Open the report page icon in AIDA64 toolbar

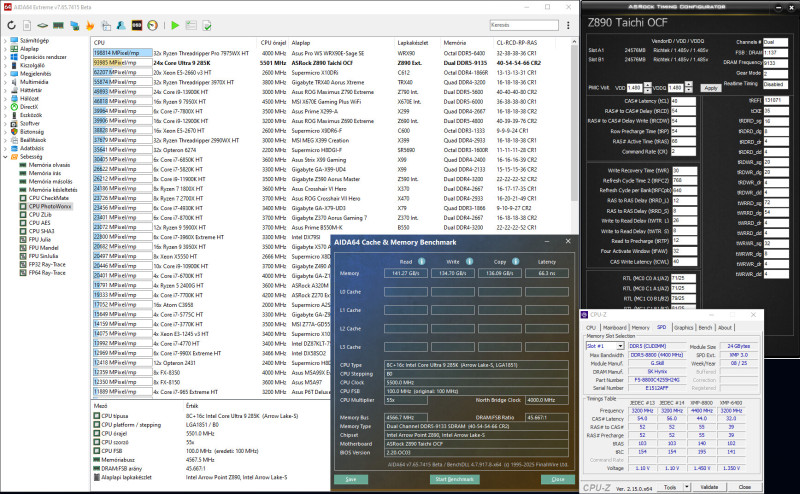point(27,25)
